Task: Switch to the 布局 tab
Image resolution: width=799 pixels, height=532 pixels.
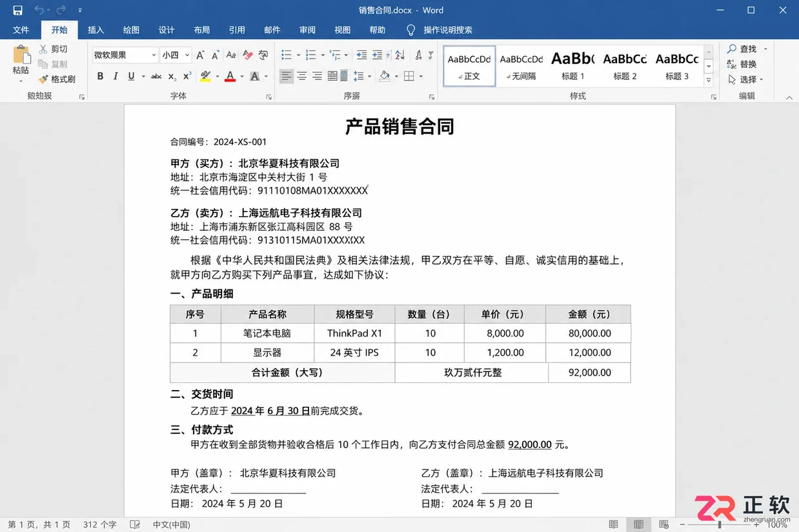Action: [202, 30]
